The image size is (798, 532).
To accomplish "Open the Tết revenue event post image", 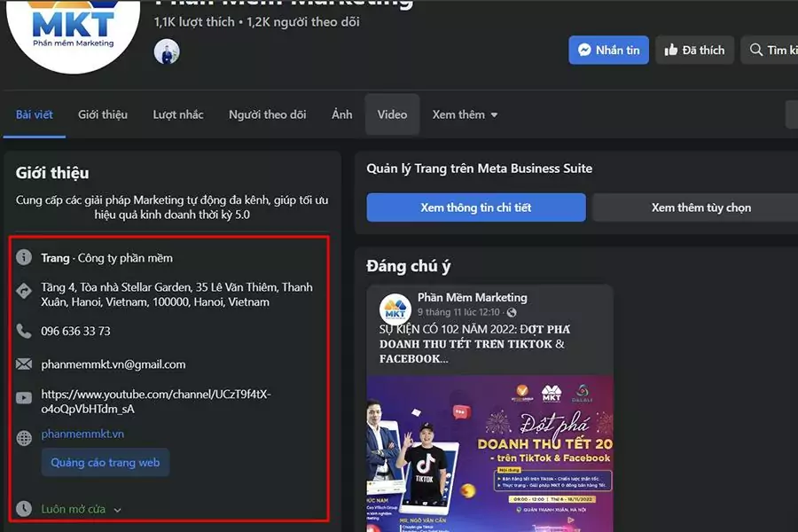I will (490, 454).
